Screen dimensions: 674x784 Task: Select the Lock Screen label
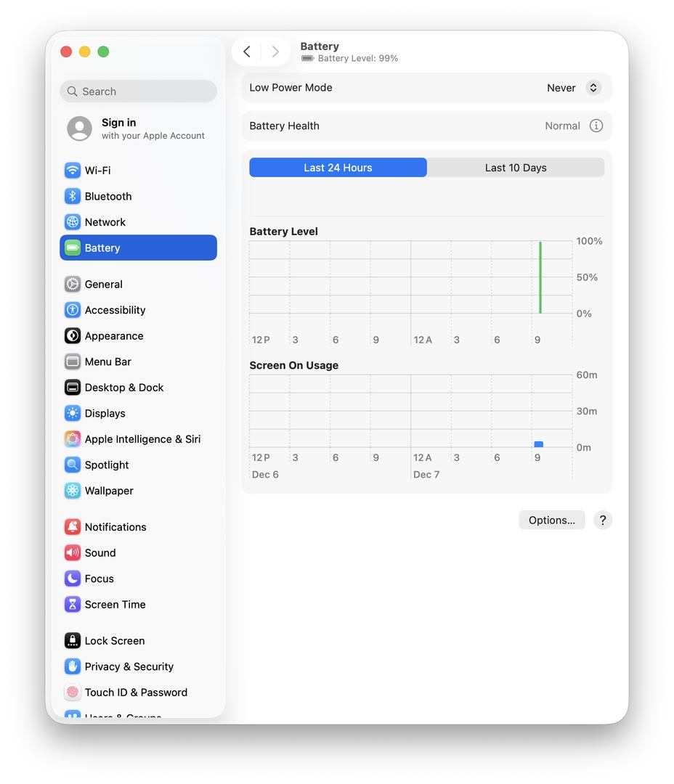(x=115, y=641)
